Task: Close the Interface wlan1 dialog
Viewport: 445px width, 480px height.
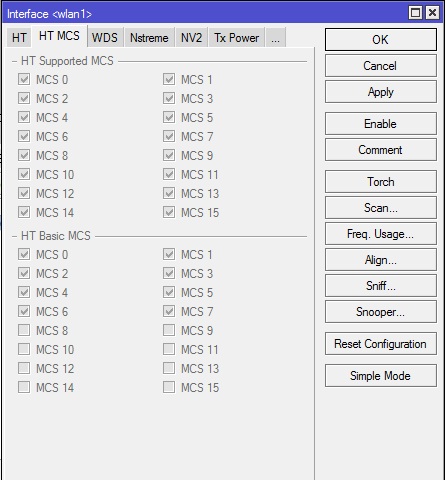Action: (432, 13)
